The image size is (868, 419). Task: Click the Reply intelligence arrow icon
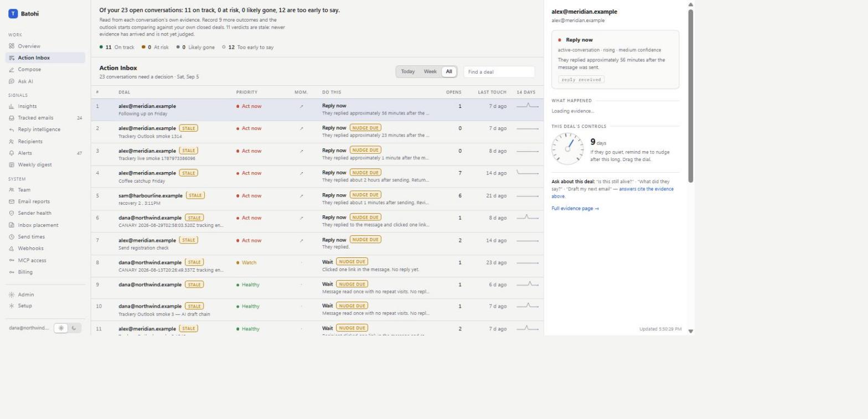[x=12, y=130]
